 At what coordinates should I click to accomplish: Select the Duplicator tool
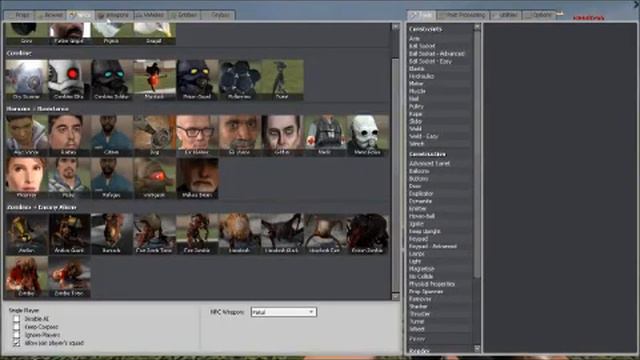click(x=440, y=193)
